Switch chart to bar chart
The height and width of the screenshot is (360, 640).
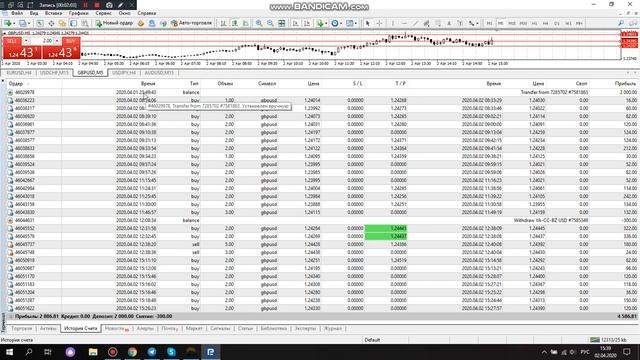pos(224,23)
